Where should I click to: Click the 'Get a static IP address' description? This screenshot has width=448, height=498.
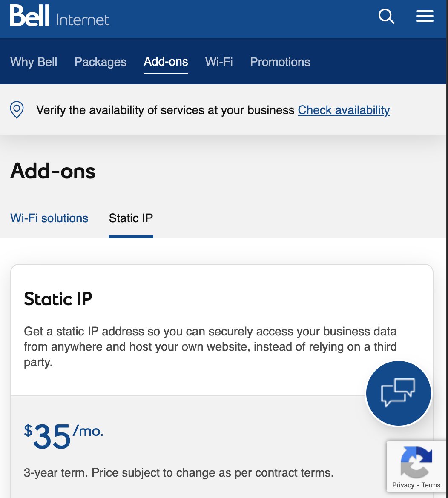(x=210, y=347)
